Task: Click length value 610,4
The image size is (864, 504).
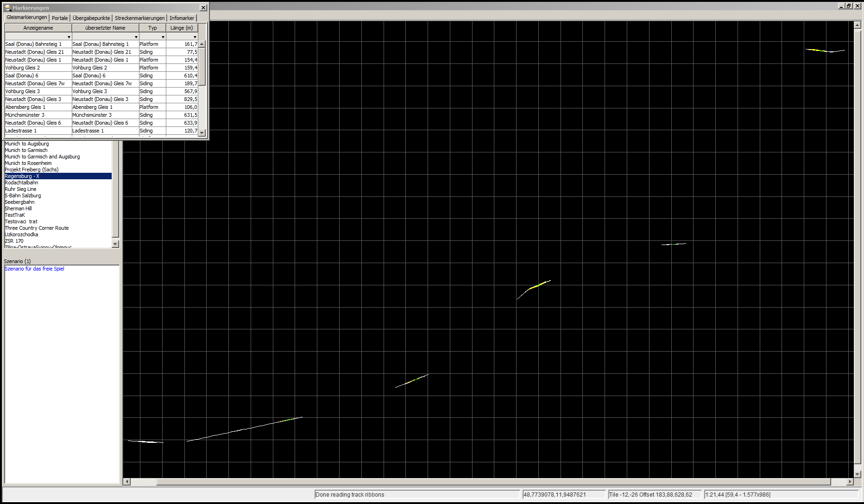Action: 190,76
